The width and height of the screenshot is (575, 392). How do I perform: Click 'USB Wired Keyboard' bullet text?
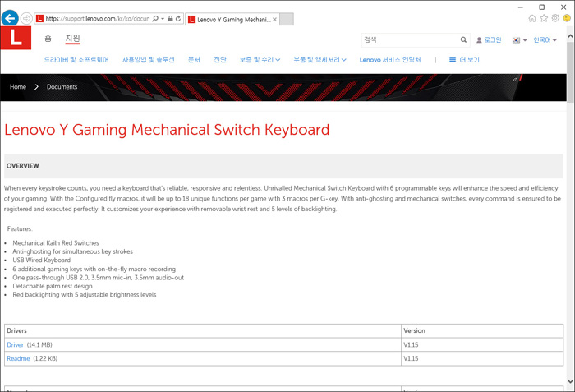click(x=41, y=261)
